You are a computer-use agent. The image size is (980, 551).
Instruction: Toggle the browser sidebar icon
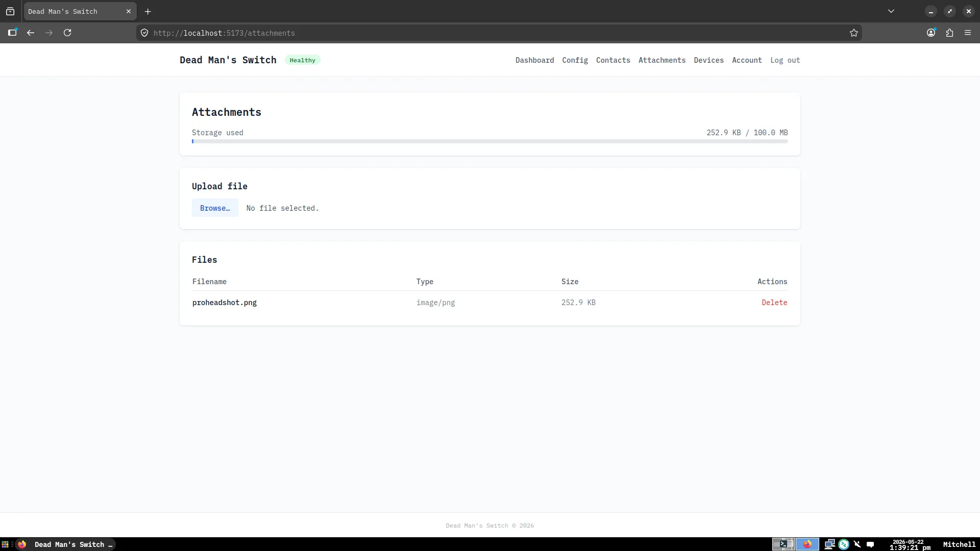[x=12, y=33]
